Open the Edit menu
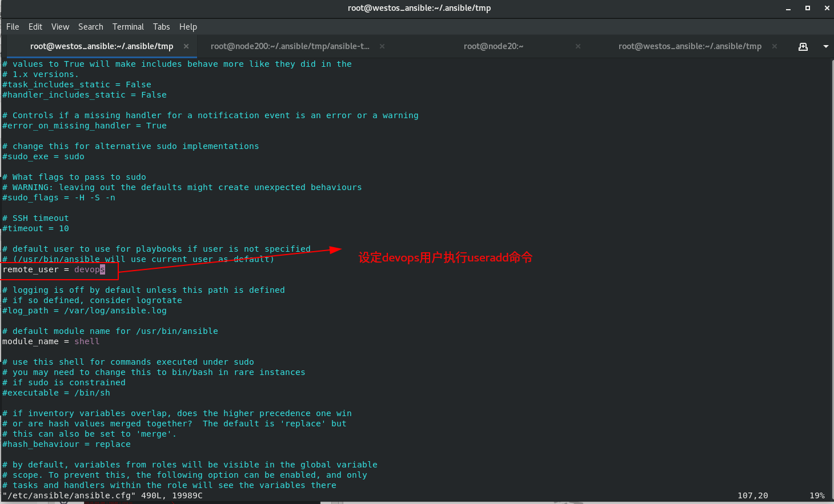This screenshot has width=834, height=504. pyautogui.click(x=35, y=27)
